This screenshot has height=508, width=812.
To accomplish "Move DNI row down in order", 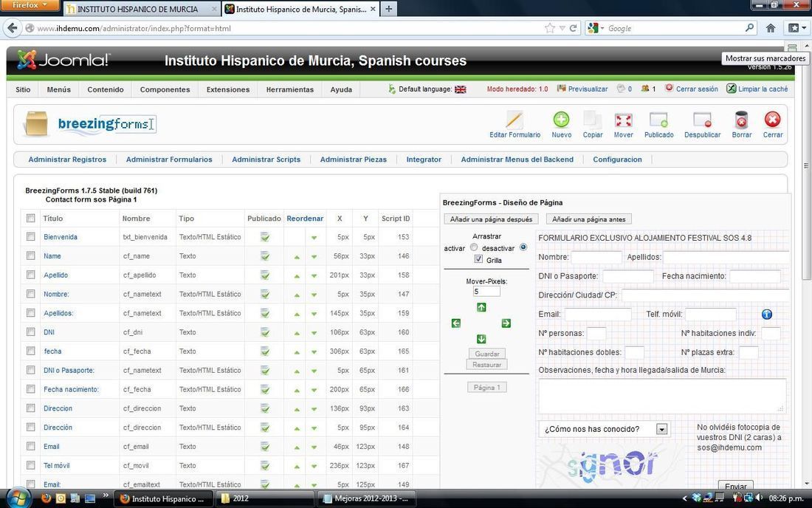I will click(314, 333).
